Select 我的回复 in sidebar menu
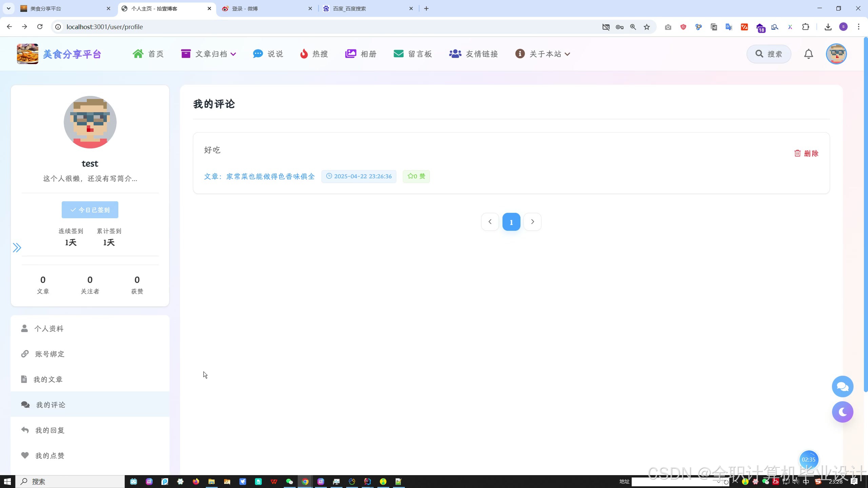 click(x=50, y=430)
